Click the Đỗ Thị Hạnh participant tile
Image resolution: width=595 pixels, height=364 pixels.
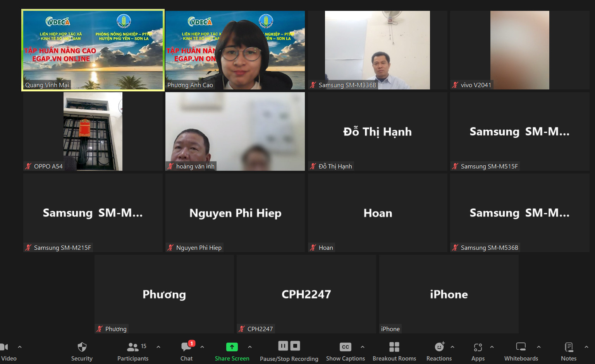377,132
